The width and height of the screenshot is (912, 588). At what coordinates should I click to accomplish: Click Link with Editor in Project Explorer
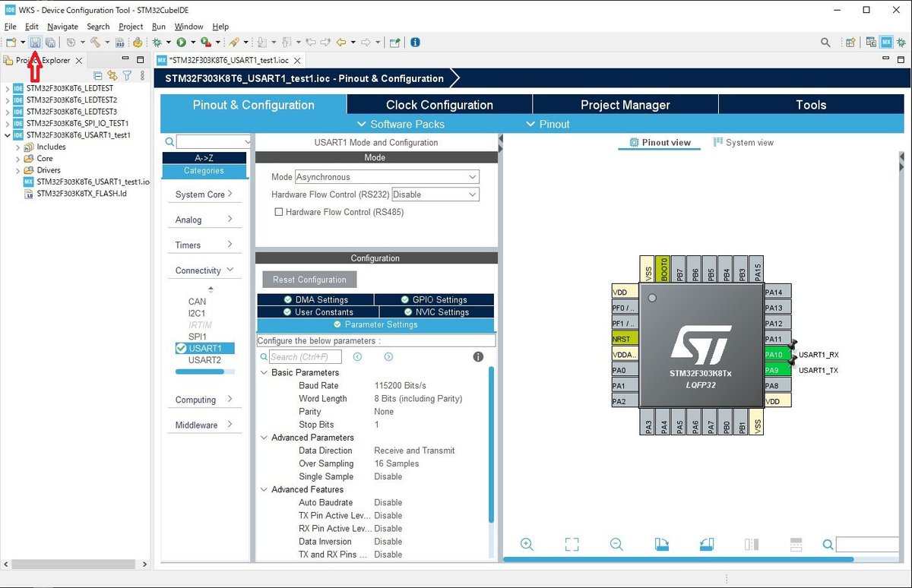click(112, 75)
